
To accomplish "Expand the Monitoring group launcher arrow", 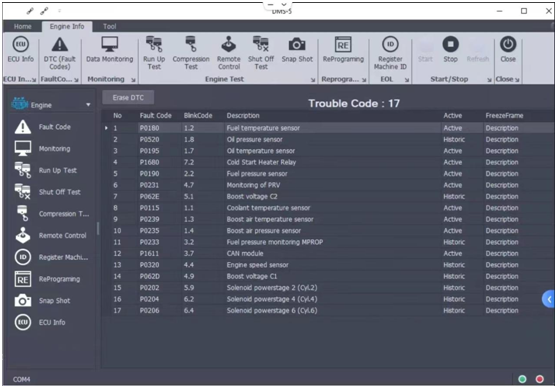I will tap(133, 80).
